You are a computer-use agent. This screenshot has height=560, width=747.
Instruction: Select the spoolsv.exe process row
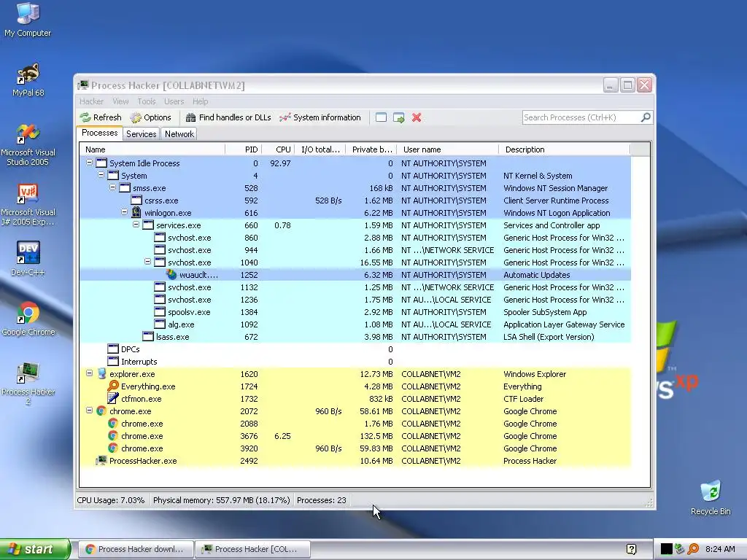[355, 312]
